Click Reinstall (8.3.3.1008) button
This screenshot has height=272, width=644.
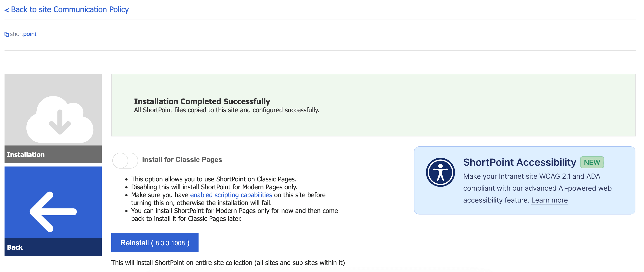click(155, 243)
